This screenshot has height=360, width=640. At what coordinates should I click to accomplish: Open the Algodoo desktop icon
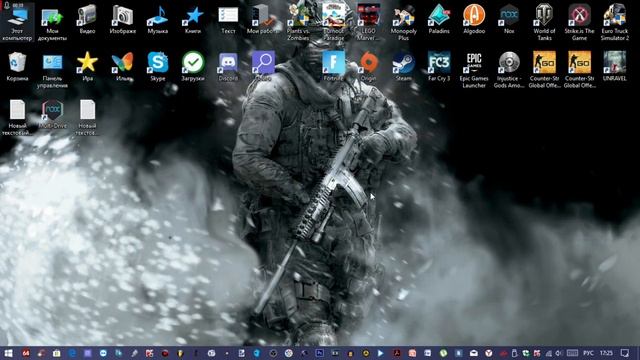click(x=474, y=19)
